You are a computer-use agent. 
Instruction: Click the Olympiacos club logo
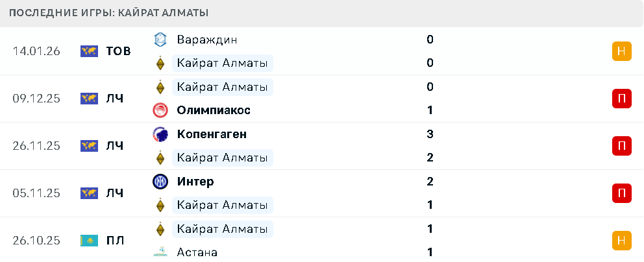[160, 110]
